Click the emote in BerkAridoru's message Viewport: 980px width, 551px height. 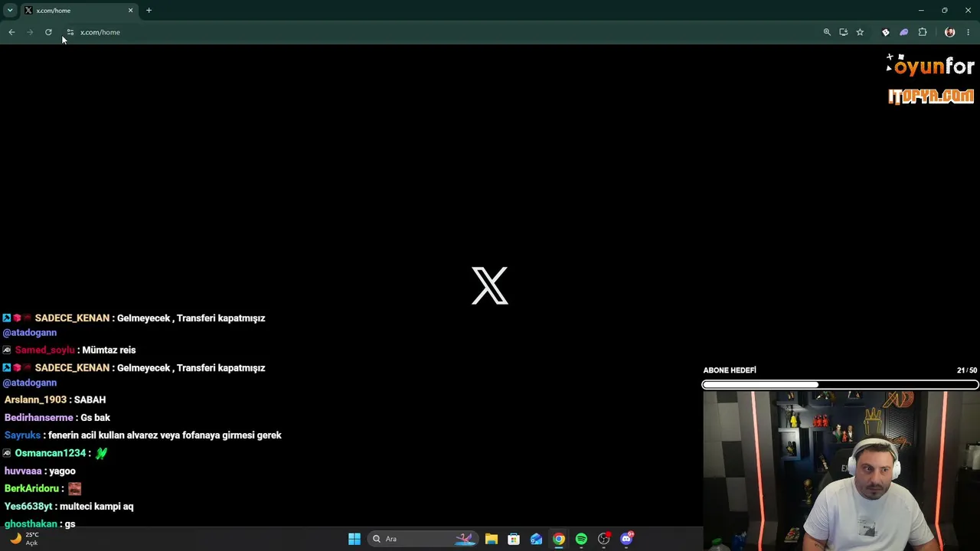[74, 488]
